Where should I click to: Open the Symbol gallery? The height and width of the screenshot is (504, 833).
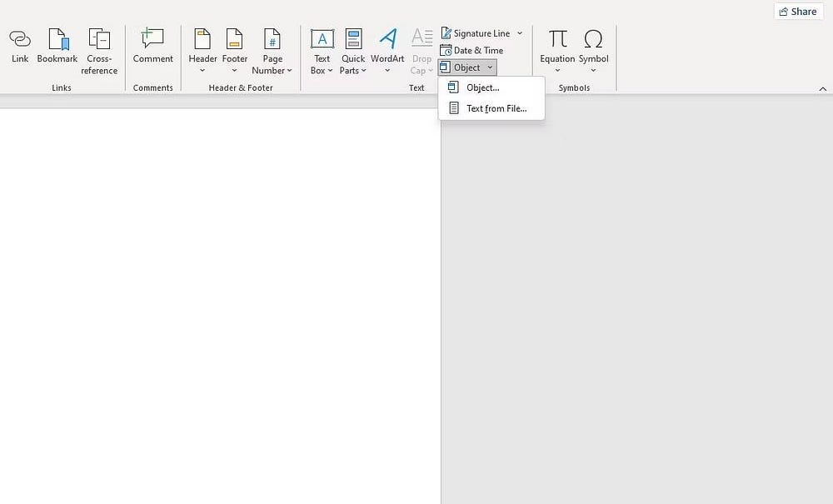pos(593,46)
